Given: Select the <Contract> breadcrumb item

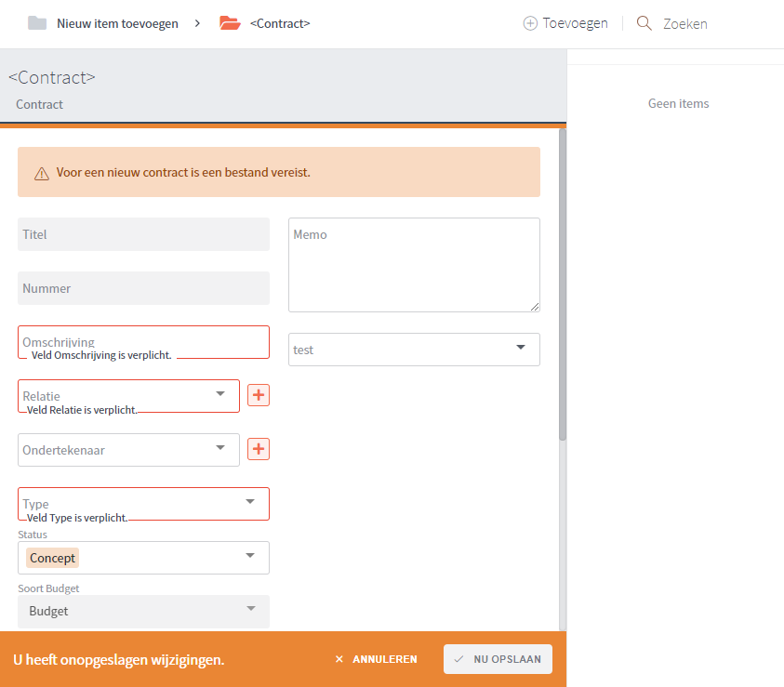Looking at the screenshot, I should click(x=280, y=23).
